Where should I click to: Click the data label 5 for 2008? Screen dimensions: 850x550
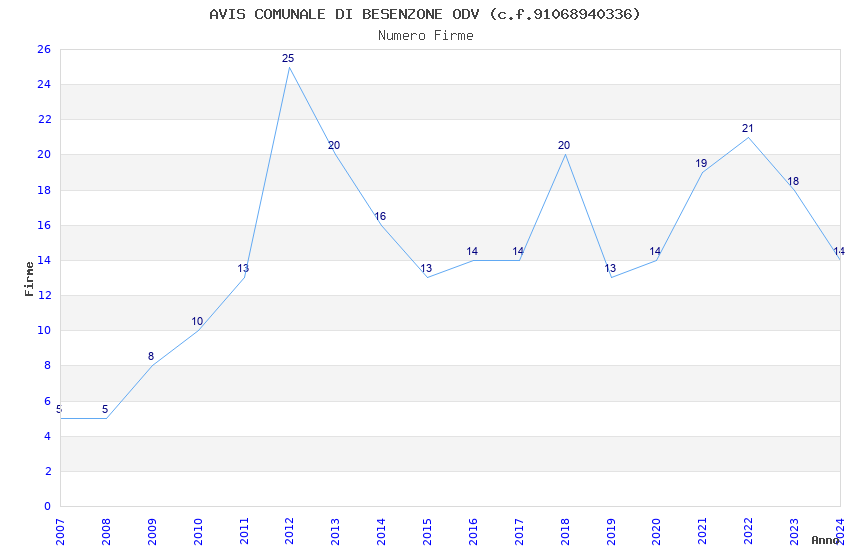105,410
